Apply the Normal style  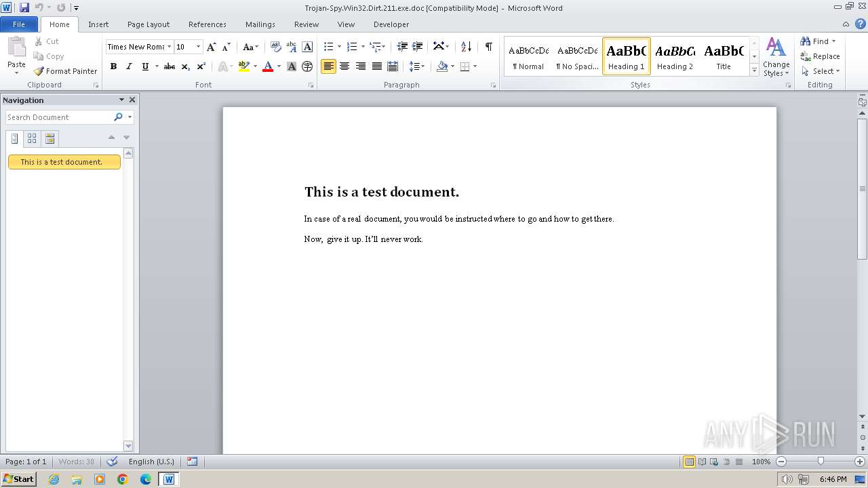click(x=528, y=56)
